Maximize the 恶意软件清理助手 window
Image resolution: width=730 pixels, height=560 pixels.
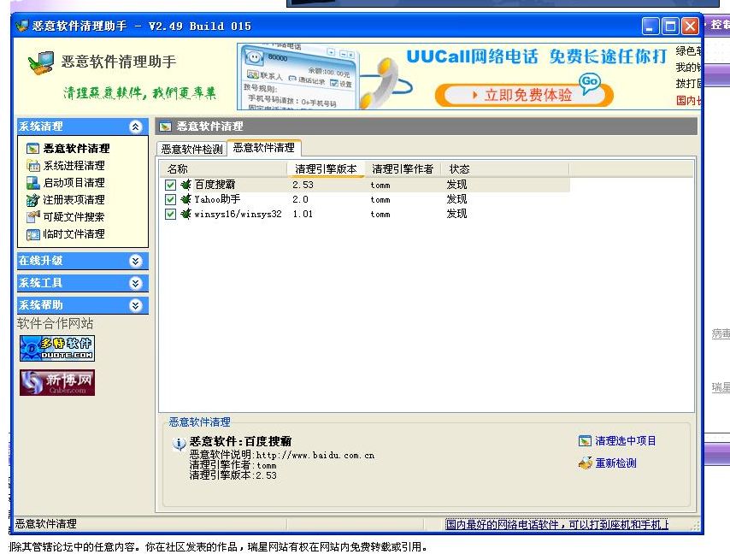click(670, 26)
